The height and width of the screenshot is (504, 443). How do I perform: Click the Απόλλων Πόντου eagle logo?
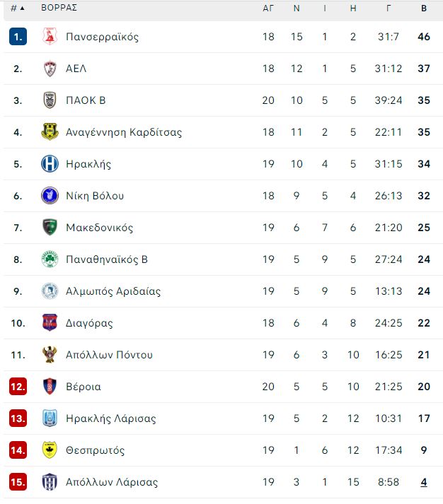coord(50,355)
